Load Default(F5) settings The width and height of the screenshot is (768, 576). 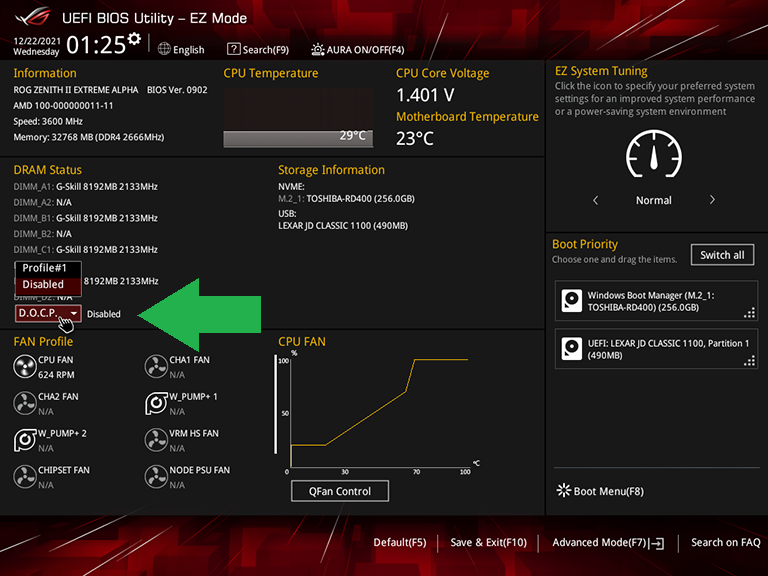tap(400, 542)
